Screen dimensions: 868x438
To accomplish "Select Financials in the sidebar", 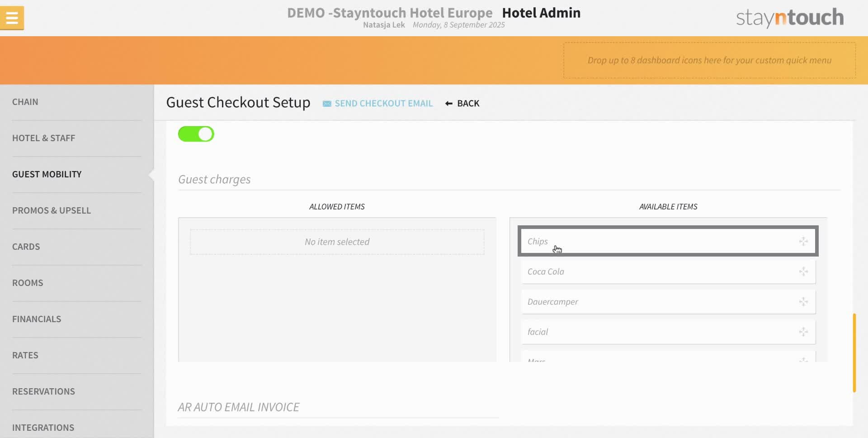I will (x=37, y=319).
